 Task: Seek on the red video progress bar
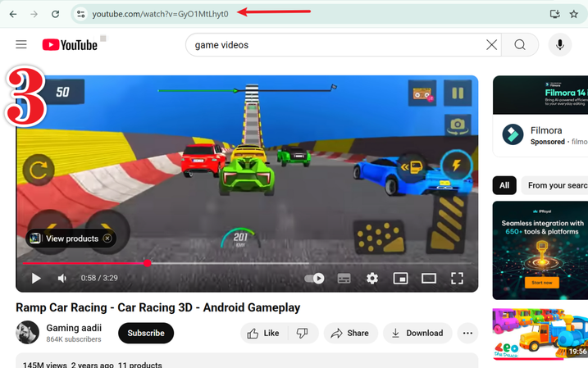pyautogui.click(x=246, y=263)
